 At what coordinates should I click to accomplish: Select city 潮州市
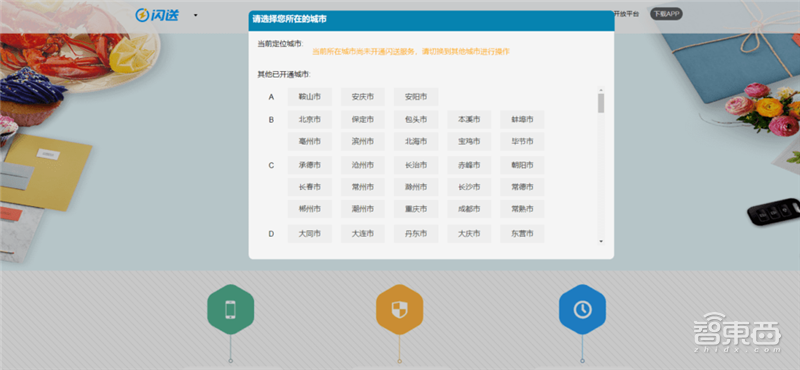(x=363, y=209)
